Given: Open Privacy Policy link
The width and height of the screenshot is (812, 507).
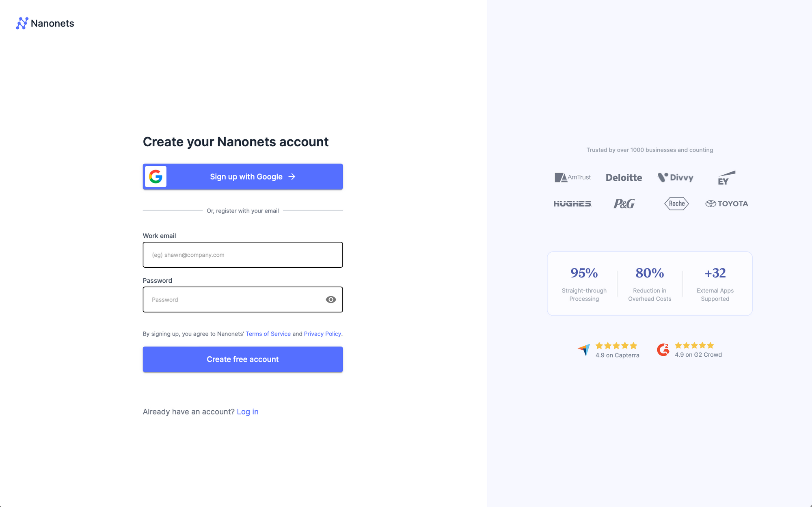Looking at the screenshot, I should point(322,334).
